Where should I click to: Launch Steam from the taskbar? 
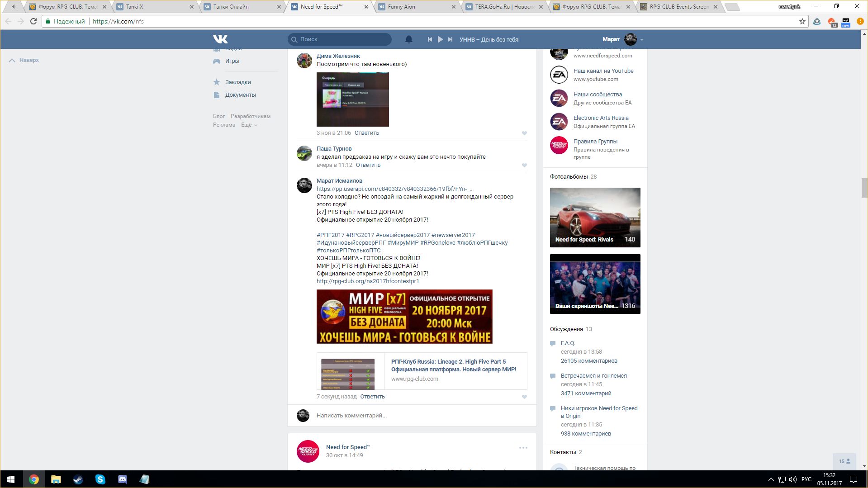78,479
